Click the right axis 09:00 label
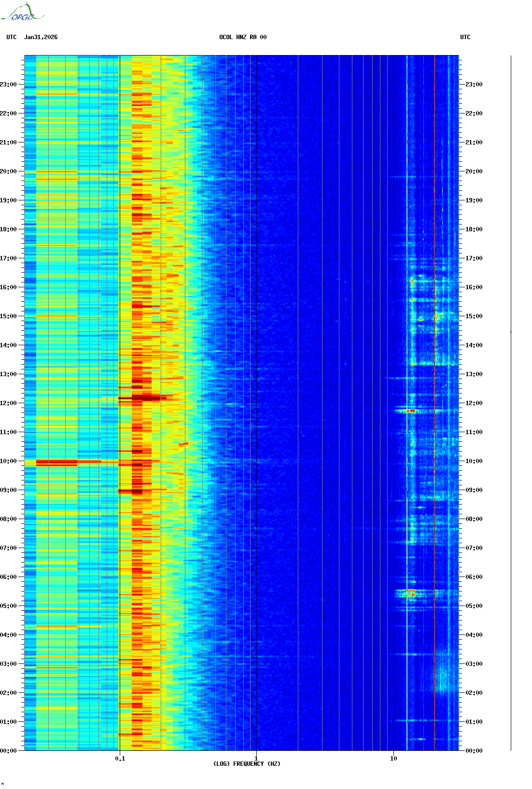Image resolution: width=532 pixels, height=789 pixels. tap(474, 490)
